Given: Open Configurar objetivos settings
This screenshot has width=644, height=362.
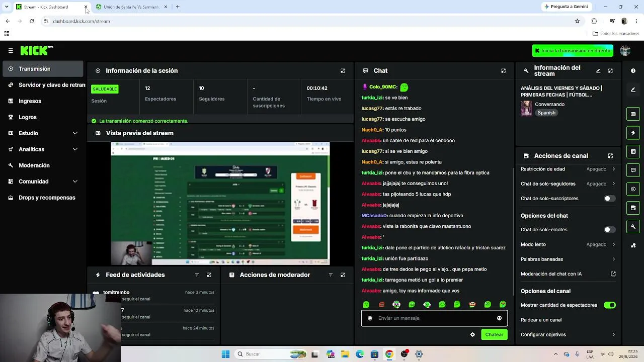Looking at the screenshot, I should [568, 335].
